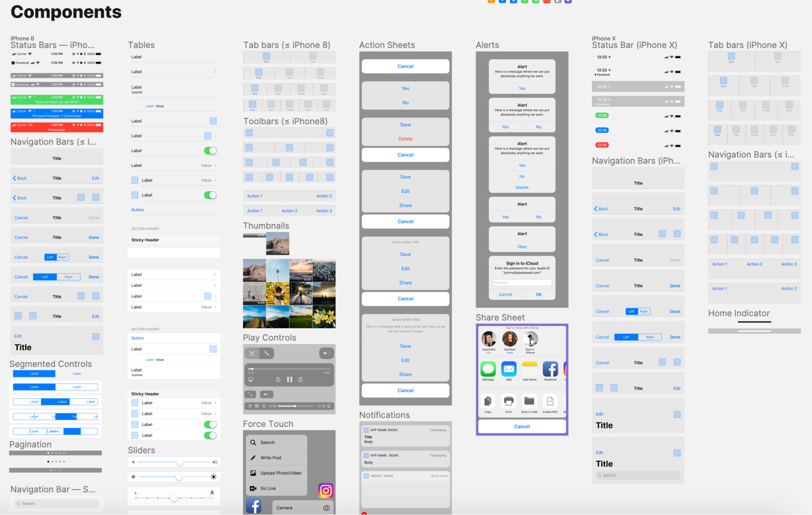Click the Create PDF action icon
The image size is (812, 515).
pyautogui.click(x=550, y=401)
